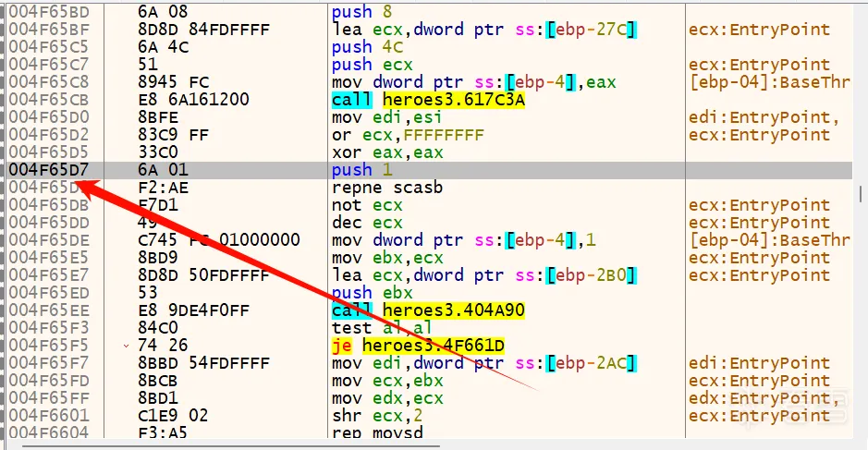Screen dimensions: 868x450
Task: Click opcode bytes "33C0"
Action: (x=158, y=152)
